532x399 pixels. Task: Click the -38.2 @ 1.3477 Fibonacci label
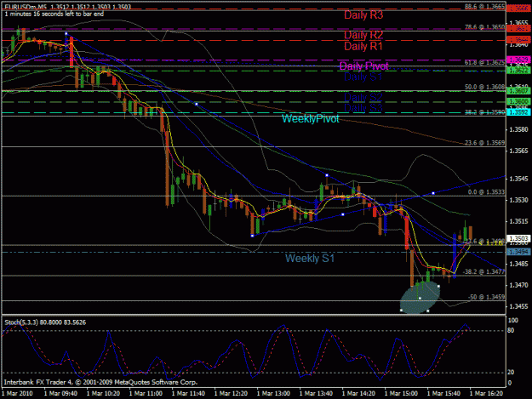483,271
